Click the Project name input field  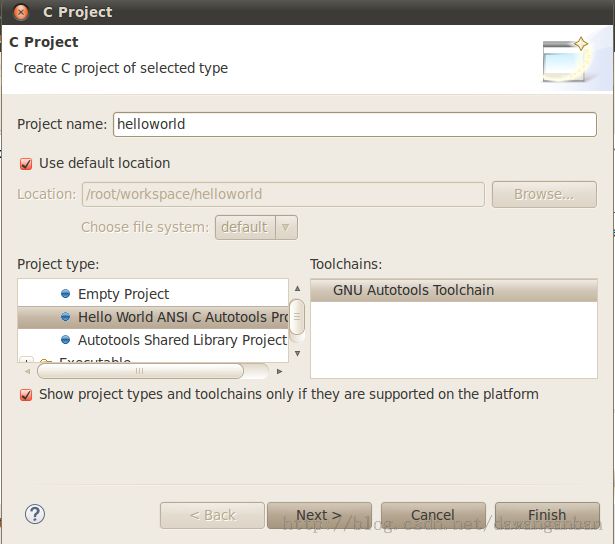355,124
